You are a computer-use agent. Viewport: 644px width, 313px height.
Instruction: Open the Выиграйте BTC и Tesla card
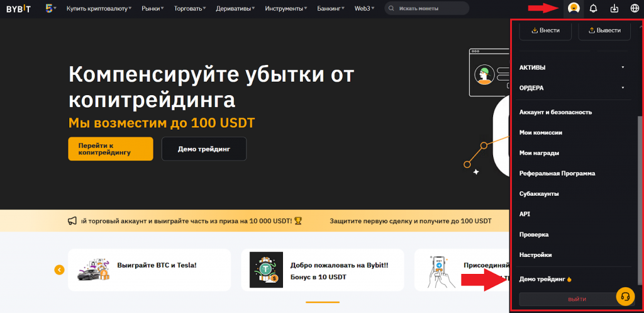[x=149, y=270]
